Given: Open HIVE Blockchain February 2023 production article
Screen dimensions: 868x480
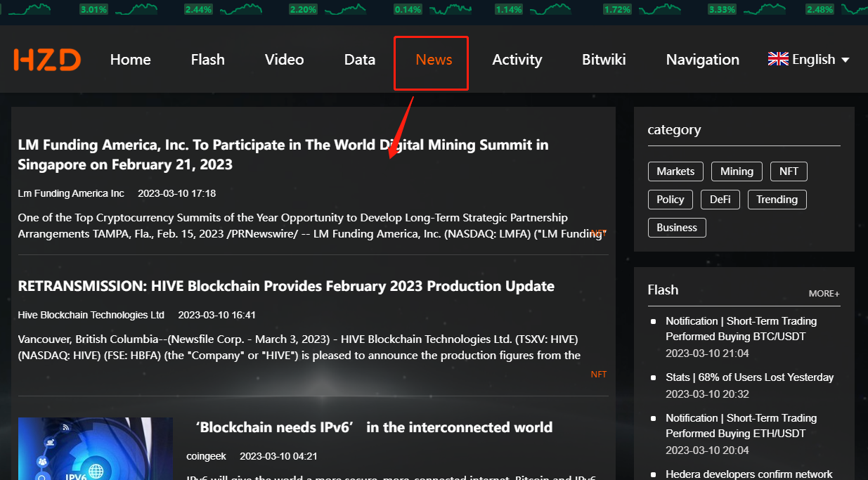Looking at the screenshot, I should coord(286,286).
